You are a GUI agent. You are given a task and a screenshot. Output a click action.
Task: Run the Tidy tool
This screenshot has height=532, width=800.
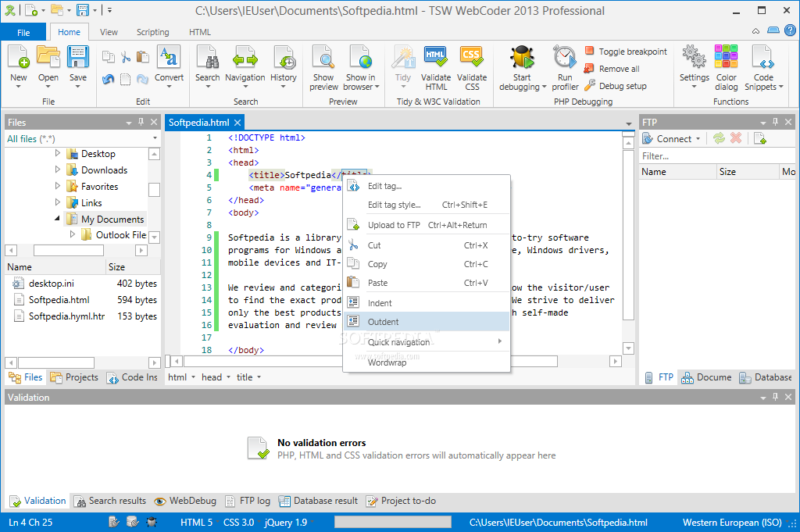[x=403, y=57]
